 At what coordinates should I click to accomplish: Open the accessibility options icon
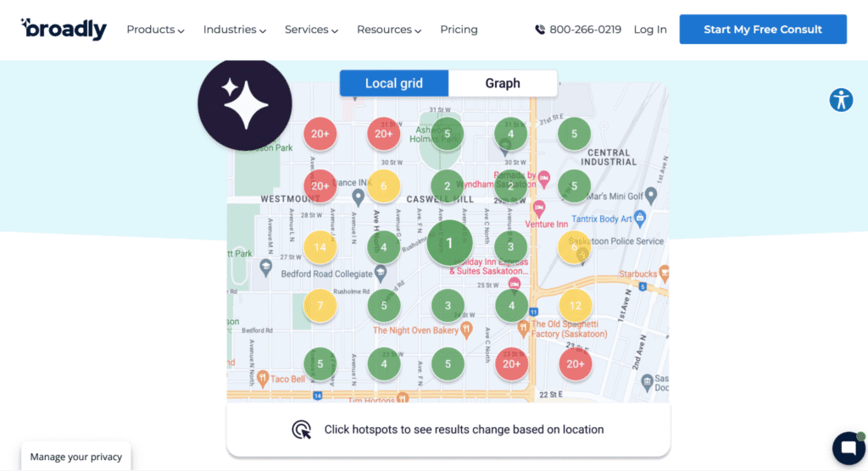coord(841,100)
